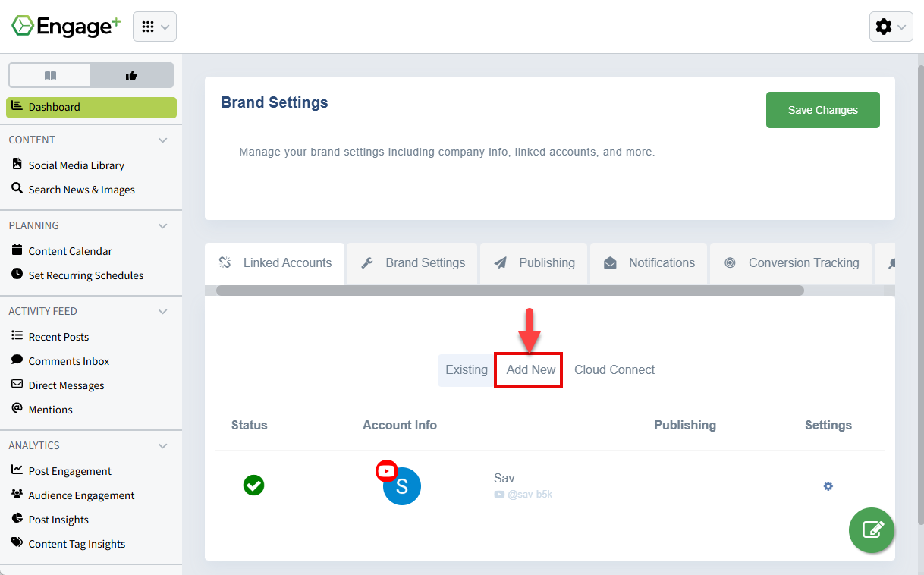The image size is (924, 575).
Task: Click the Account Info column header
Action: 400,426
